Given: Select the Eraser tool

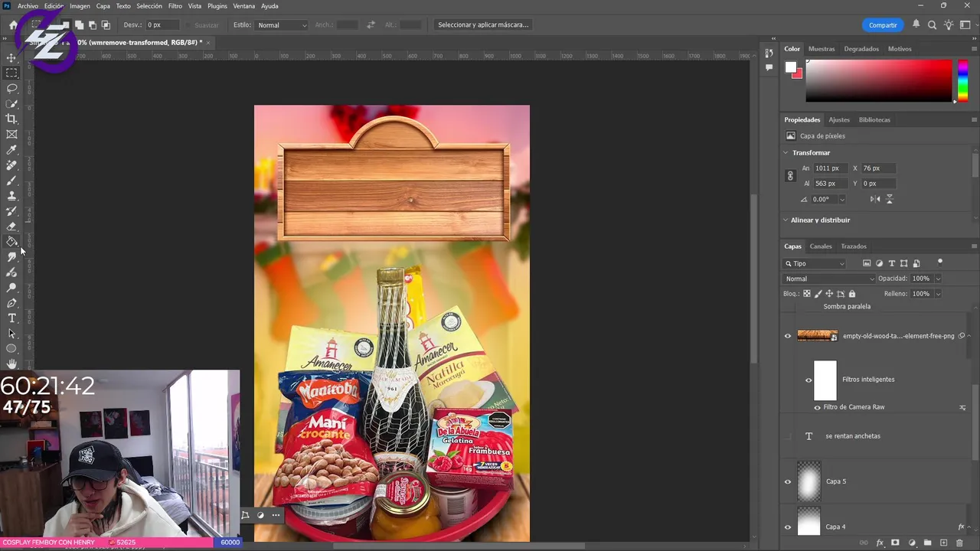Looking at the screenshot, I should (x=11, y=226).
